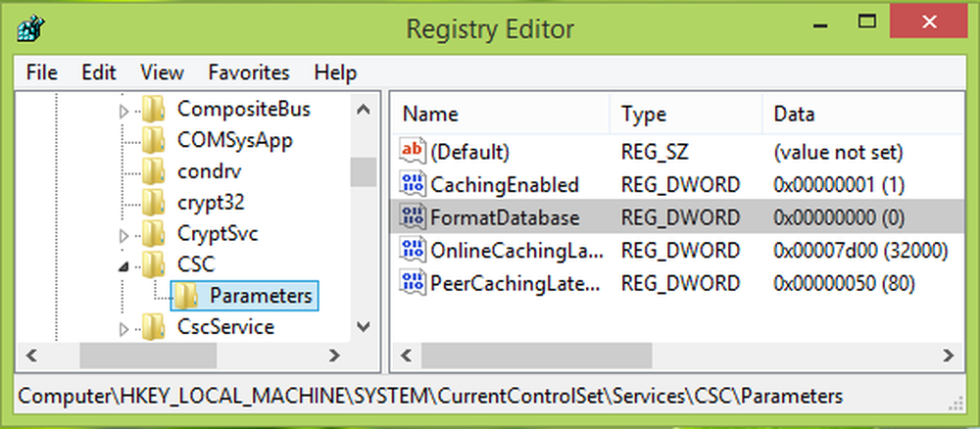Image resolution: width=980 pixels, height=429 pixels.
Task: Select the (Default) string value icon
Action: 413,151
